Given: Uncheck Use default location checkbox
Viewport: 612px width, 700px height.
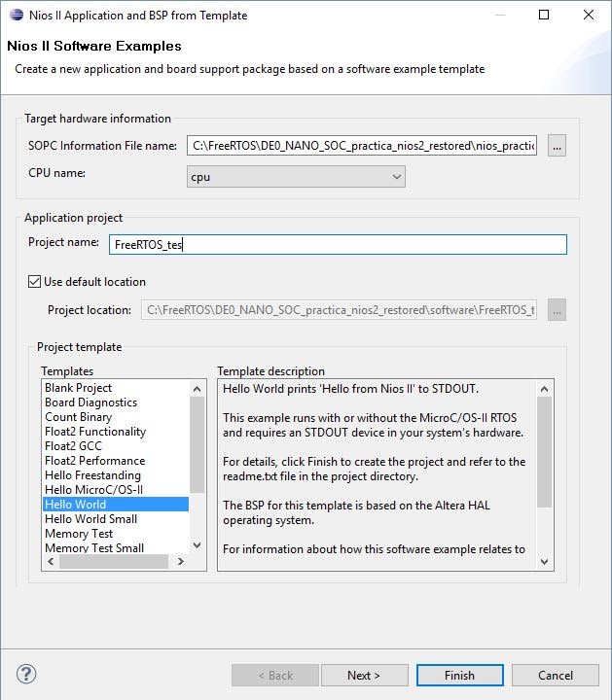Looking at the screenshot, I should click(x=34, y=282).
